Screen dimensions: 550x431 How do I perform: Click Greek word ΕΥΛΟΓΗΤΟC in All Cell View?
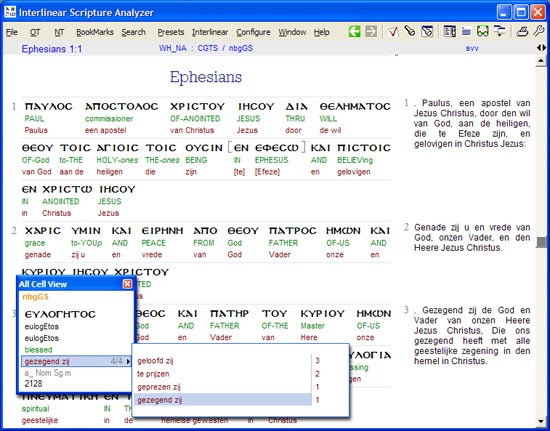(60, 314)
